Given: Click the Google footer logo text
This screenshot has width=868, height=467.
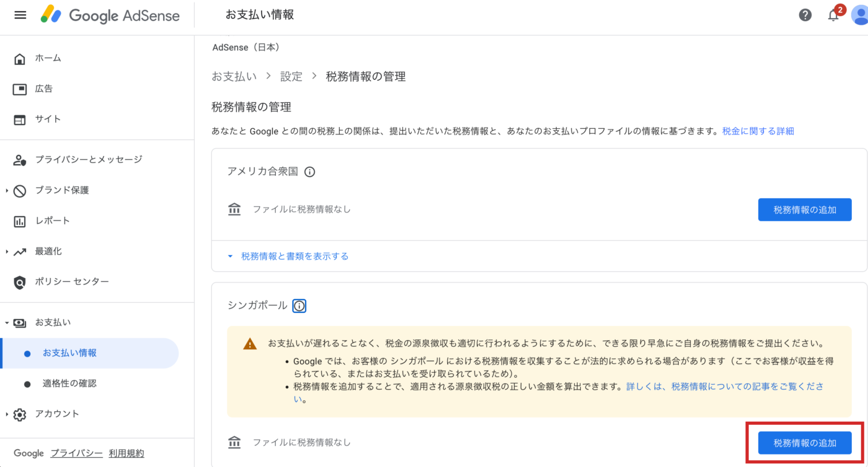Looking at the screenshot, I should coord(29,453).
